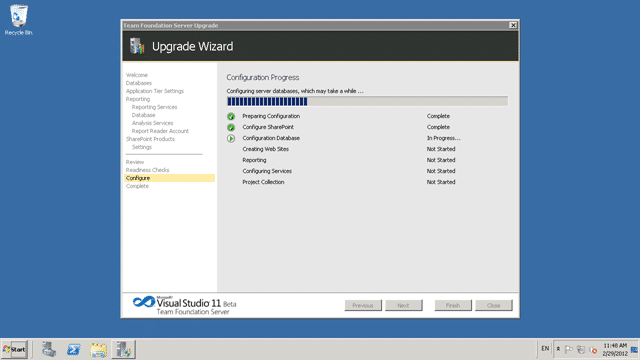Click the Show Desktop corner button
640x360 pixels.
click(635, 349)
